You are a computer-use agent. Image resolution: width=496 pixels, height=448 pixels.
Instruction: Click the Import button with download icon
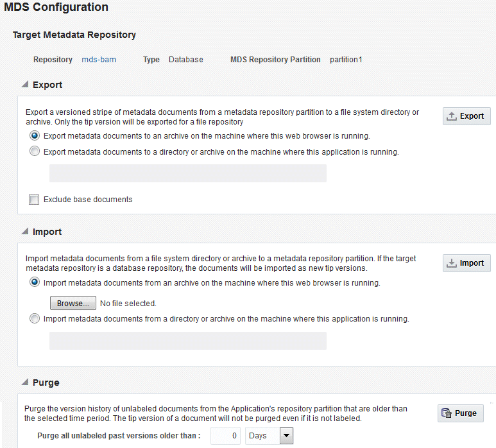[x=466, y=263]
